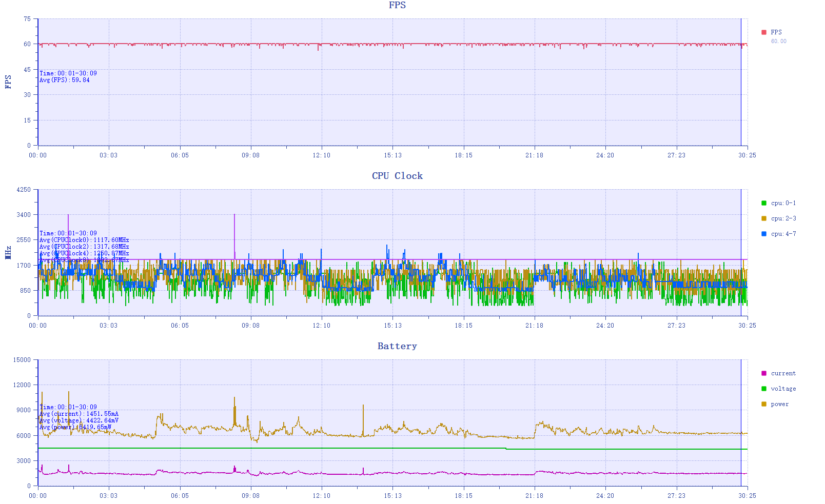Click the 15:13 tick on CPU Clock axis
The width and height of the screenshot is (825, 504).
point(392,326)
